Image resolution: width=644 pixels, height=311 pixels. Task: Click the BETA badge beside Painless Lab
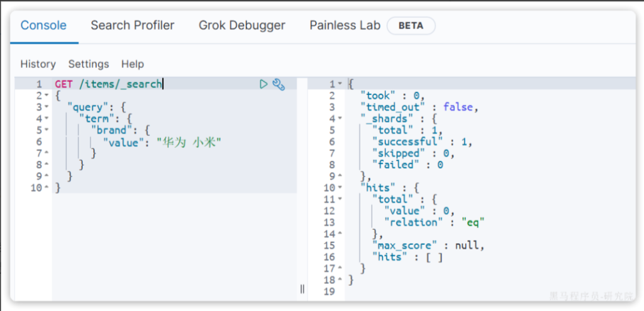pyautogui.click(x=411, y=26)
